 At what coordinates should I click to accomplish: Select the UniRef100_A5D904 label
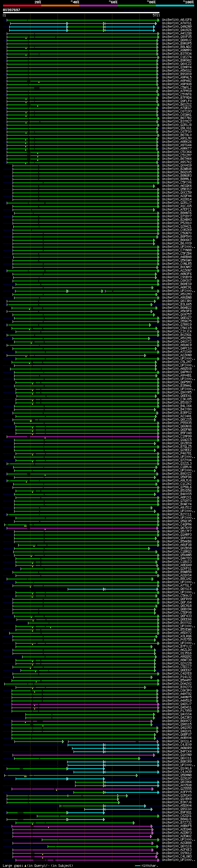(x=177, y=806)
